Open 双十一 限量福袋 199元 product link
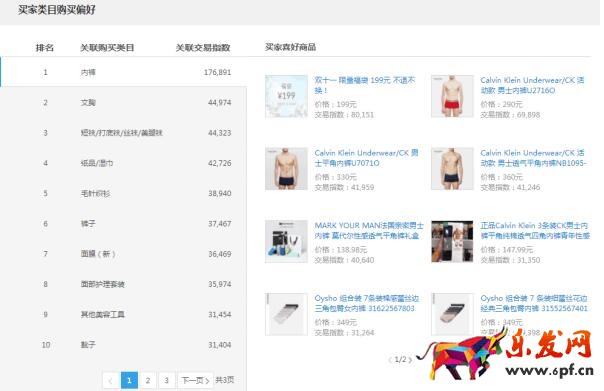The image size is (604, 391). click(x=365, y=85)
